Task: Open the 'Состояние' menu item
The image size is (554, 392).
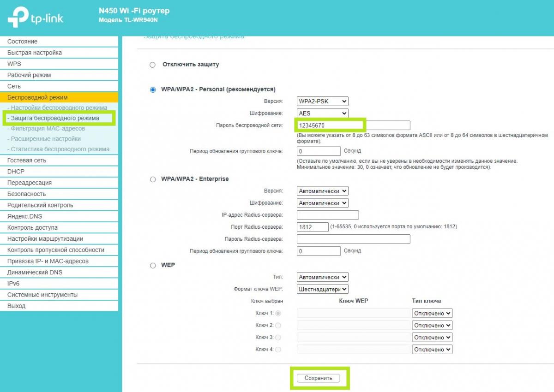Action: (23, 42)
